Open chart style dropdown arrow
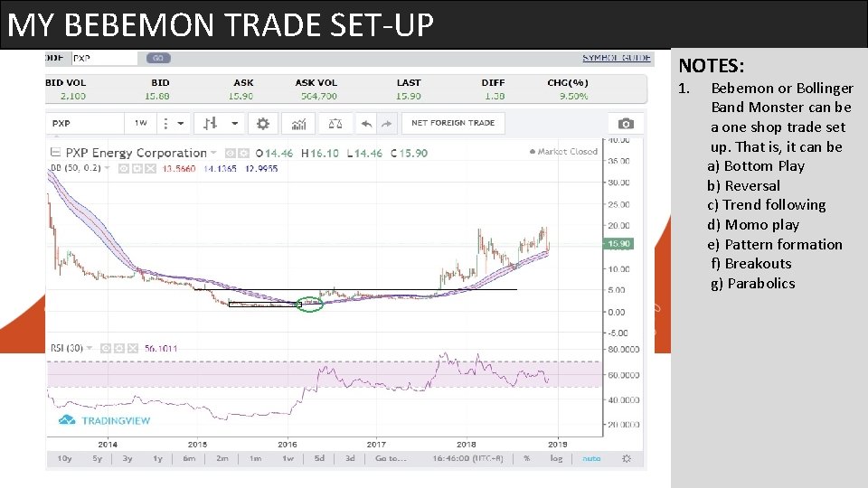This screenshot has height=488, width=868. 235,124
